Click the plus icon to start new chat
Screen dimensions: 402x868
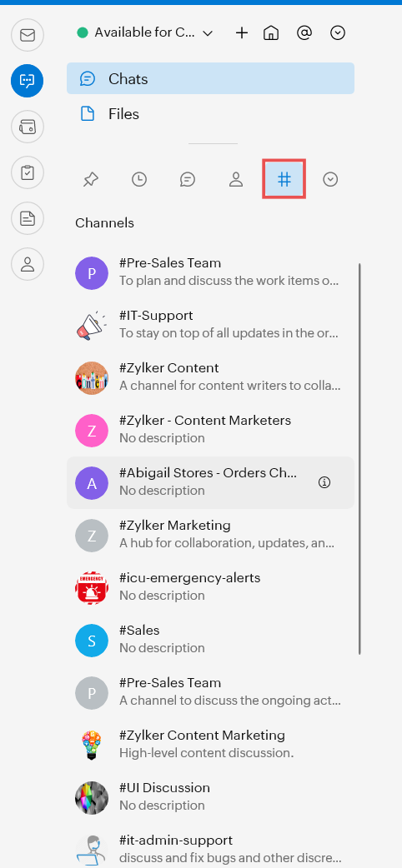pos(242,33)
